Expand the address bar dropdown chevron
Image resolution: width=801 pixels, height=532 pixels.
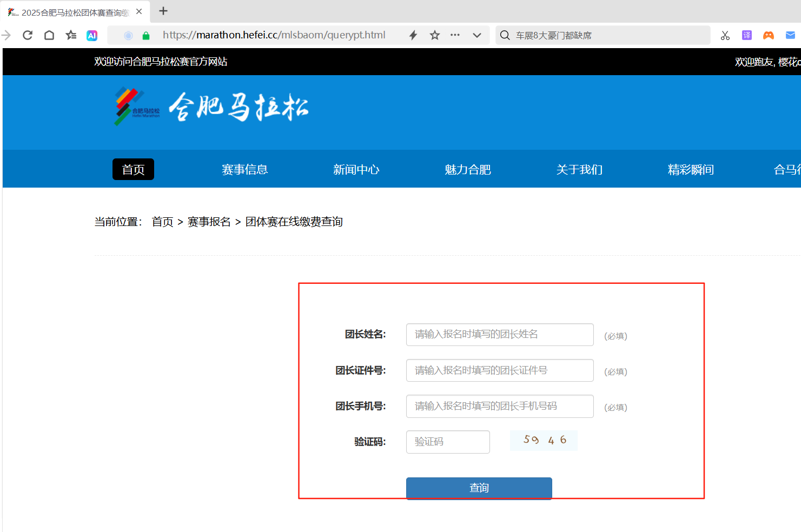[477, 35]
